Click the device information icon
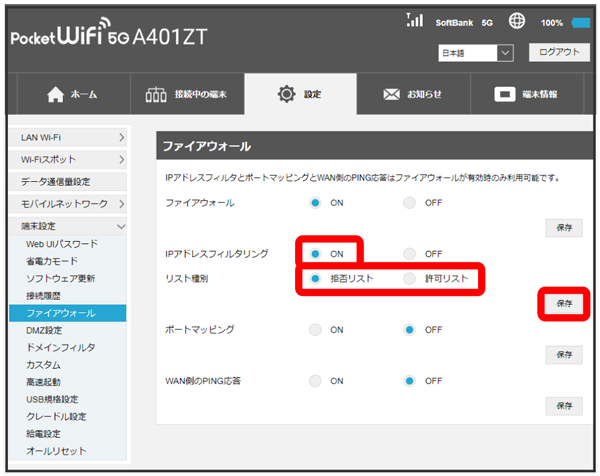600x476 pixels. tap(507, 95)
